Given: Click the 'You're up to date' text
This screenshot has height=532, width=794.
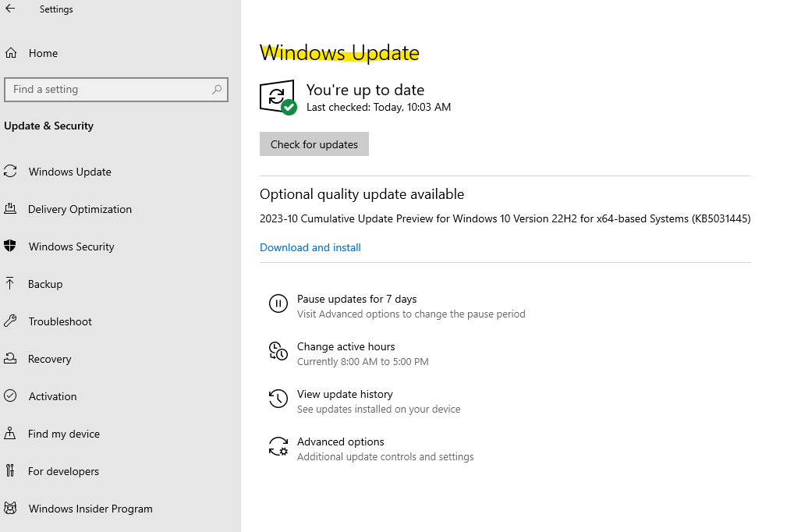Looking at the screenshot, I should [x=365, y=90].
